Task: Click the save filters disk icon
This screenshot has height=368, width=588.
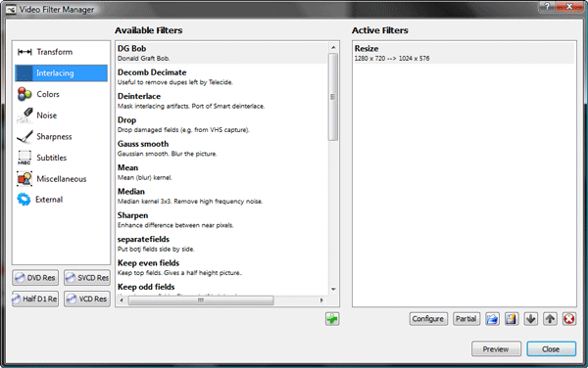Action: pos(512,319)
